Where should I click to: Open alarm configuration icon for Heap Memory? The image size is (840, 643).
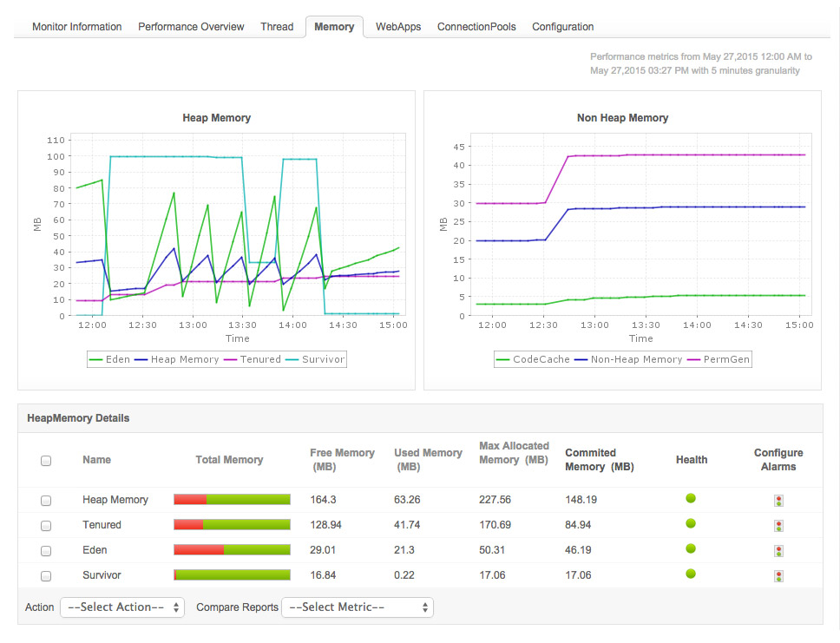click(x=778, y=501)
